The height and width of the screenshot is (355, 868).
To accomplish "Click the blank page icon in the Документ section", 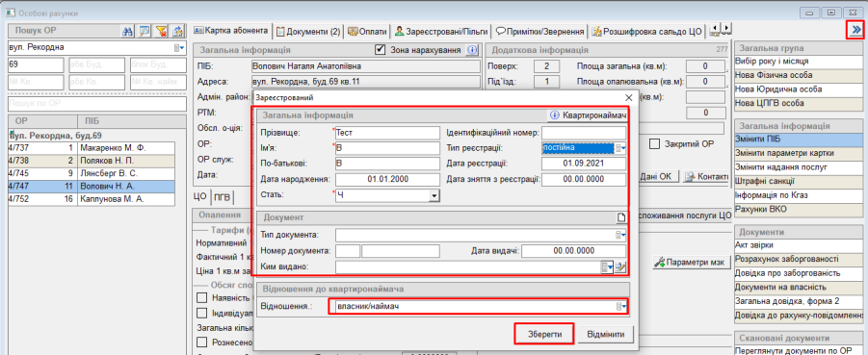I will coord(621,217).
